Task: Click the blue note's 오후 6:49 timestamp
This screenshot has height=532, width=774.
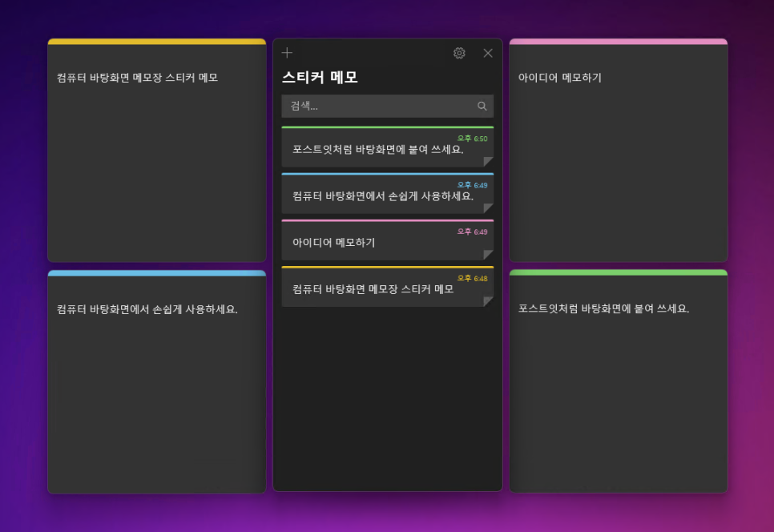Action: pos(473,185)
